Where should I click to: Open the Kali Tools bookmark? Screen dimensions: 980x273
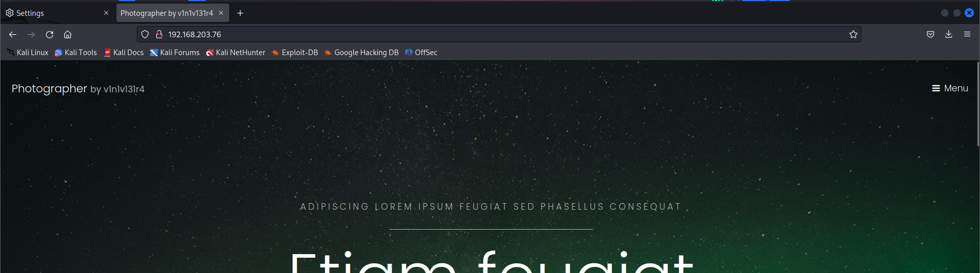point(76,53)
